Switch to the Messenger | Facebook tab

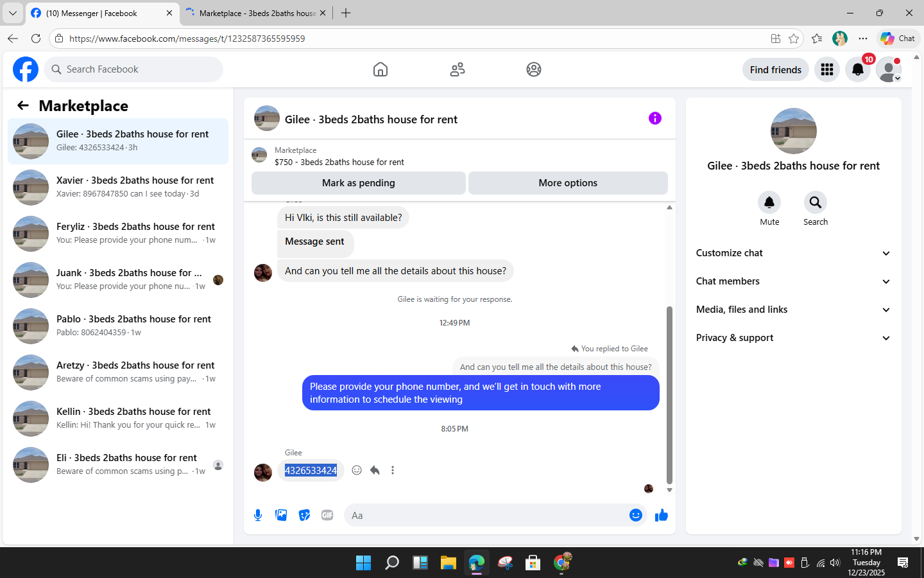pos(103,13)
